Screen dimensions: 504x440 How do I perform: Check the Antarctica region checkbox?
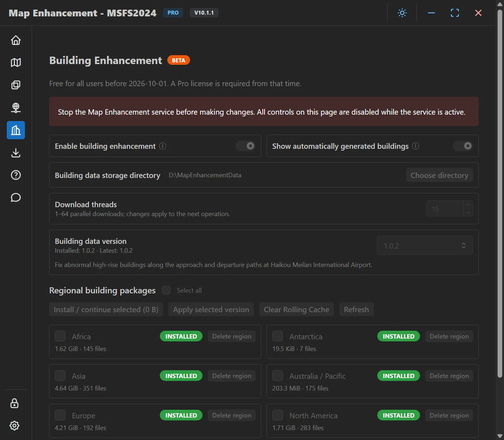click(278, 336)
